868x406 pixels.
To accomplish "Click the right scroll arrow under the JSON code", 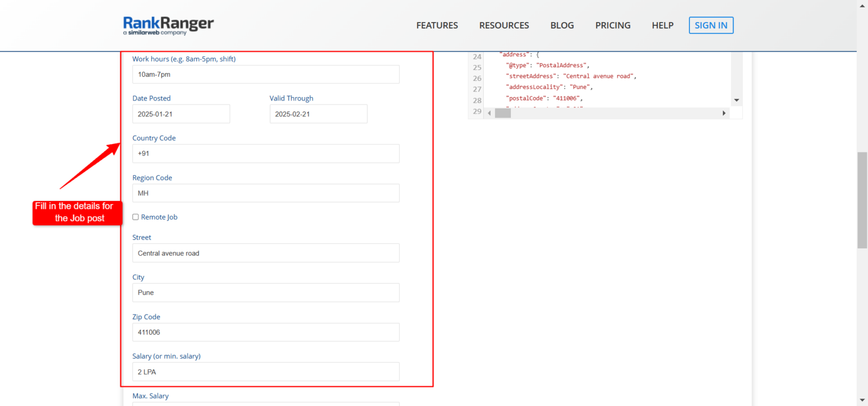I will 724,113.
